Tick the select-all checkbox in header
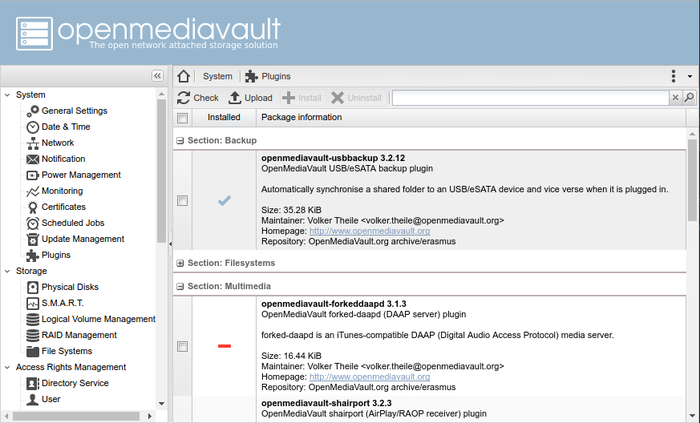The image size is (700, 423). coord(182,118)
